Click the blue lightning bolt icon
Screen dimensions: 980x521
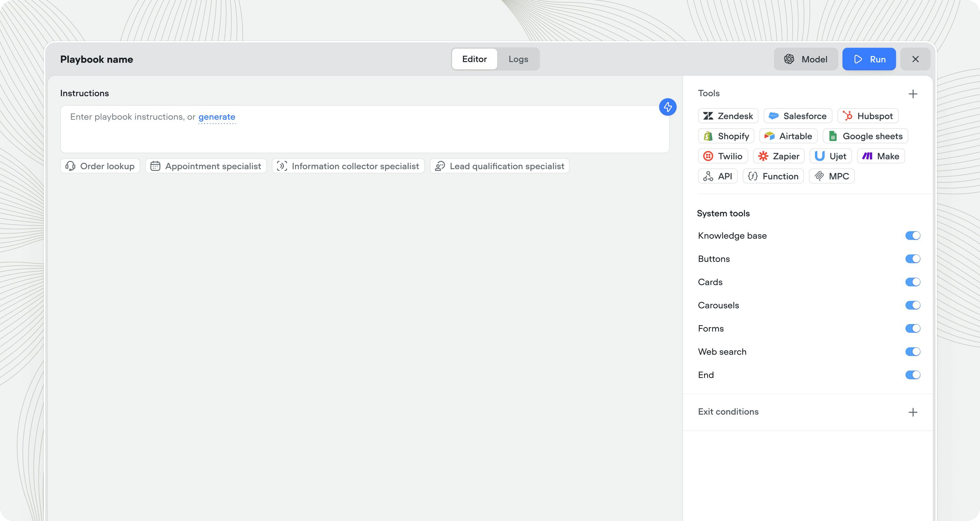pos(668,107)
